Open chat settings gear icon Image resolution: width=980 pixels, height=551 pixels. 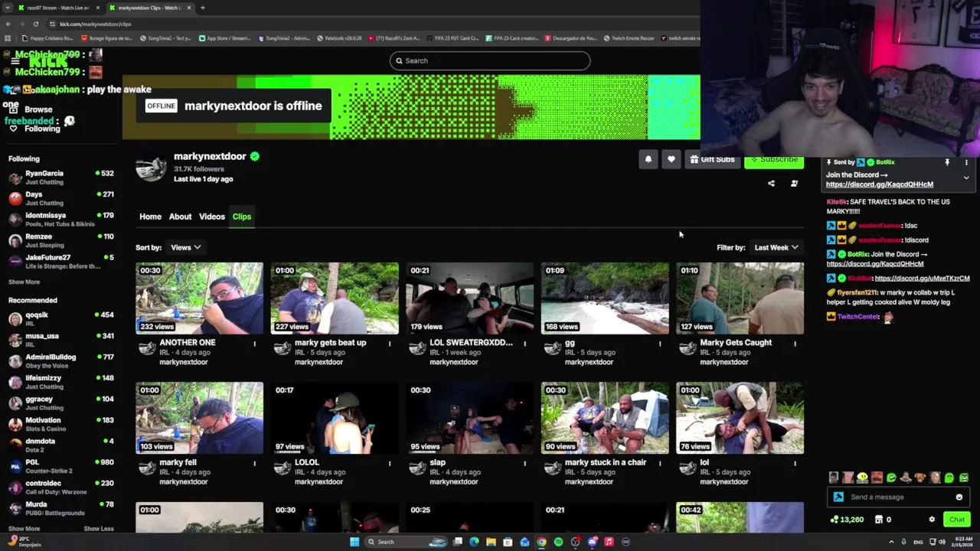coord(932,520)
